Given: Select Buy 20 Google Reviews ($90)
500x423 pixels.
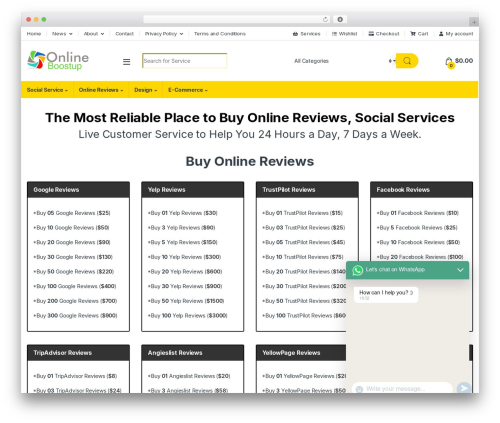Looking at the screenshot, I should click(72, 242).
